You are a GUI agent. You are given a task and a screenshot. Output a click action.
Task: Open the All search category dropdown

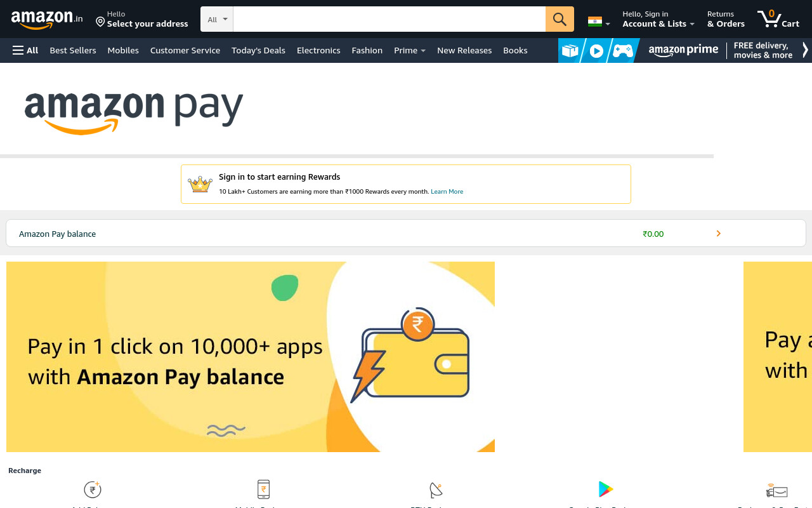point(217,19)
